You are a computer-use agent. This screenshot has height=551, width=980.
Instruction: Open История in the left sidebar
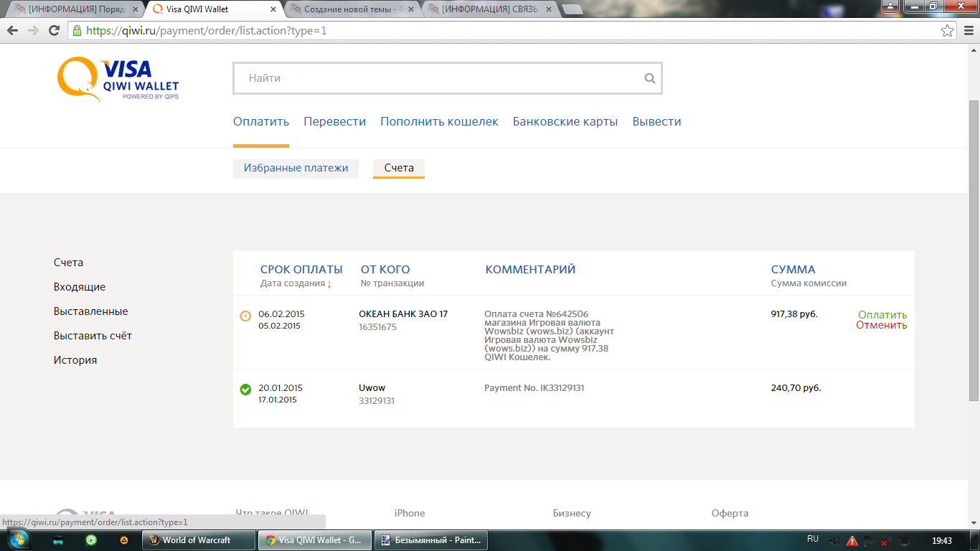tap(75, 360)
